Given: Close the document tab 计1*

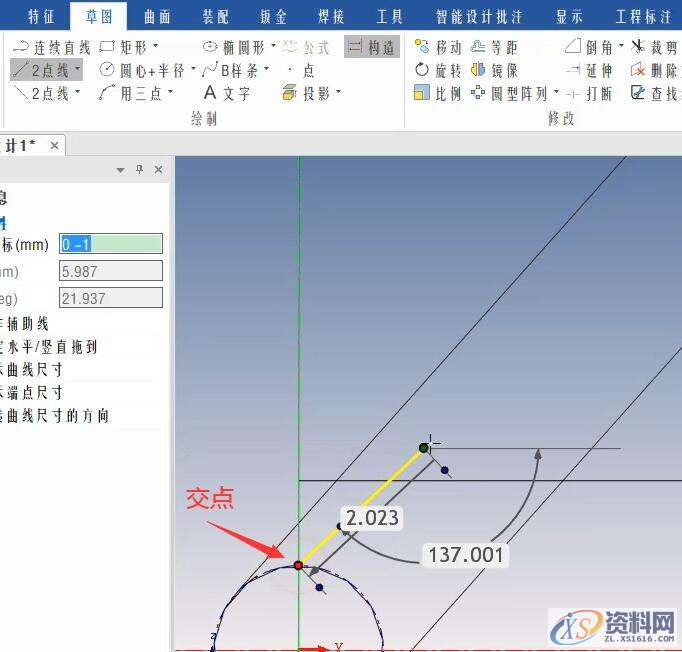Looking at the screenshot, I should click(54, 146).
